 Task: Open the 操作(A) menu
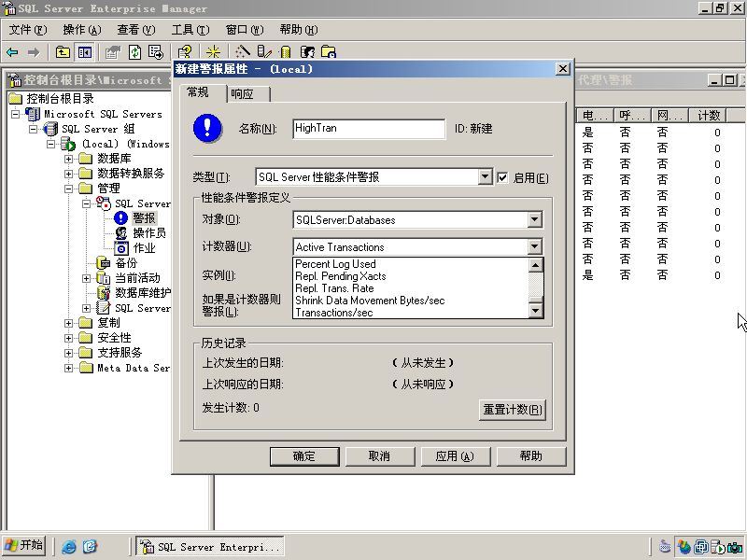pyautogui.click(x=82, y=30)
